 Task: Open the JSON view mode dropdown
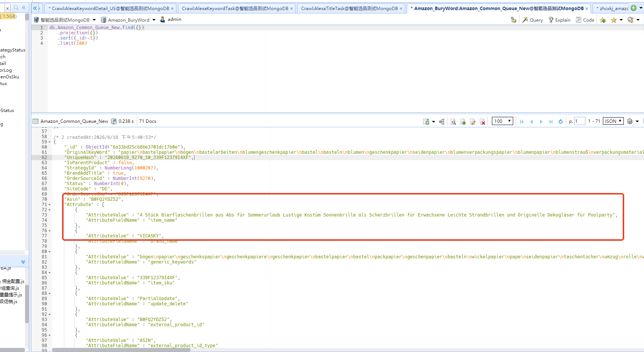[613, 121]
